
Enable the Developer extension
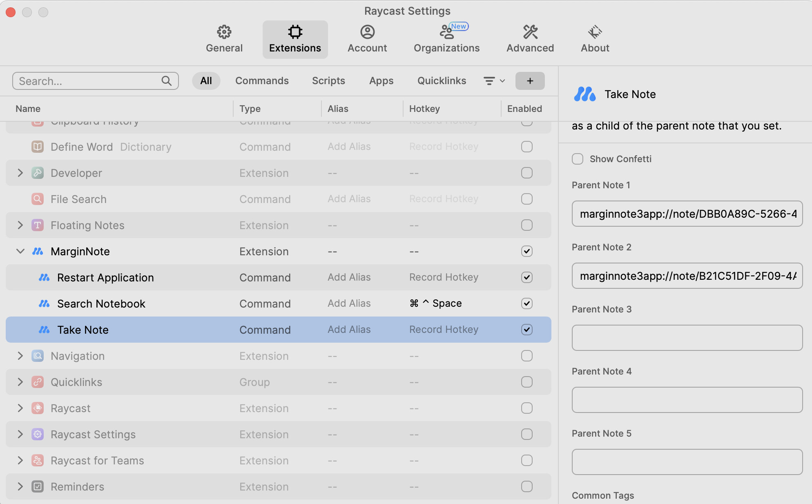[x=526, y=173]
